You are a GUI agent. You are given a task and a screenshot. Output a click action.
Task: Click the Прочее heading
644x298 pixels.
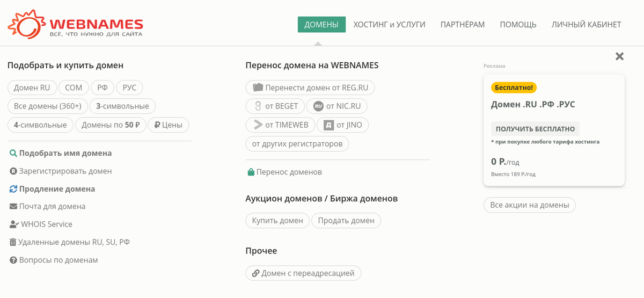[x=261, y=251]
